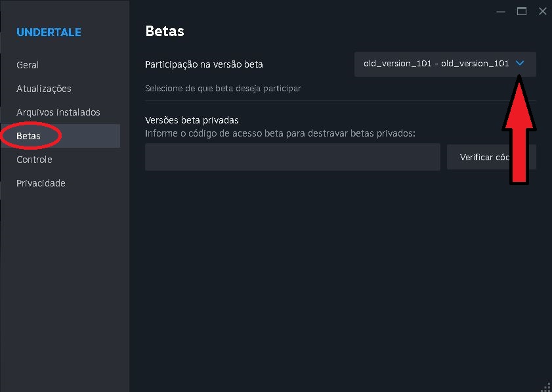Image resolution: width=552 pixels, height=392 pixels.
Task: Click the Informe o código de acesso text
Action: (280, 133)
